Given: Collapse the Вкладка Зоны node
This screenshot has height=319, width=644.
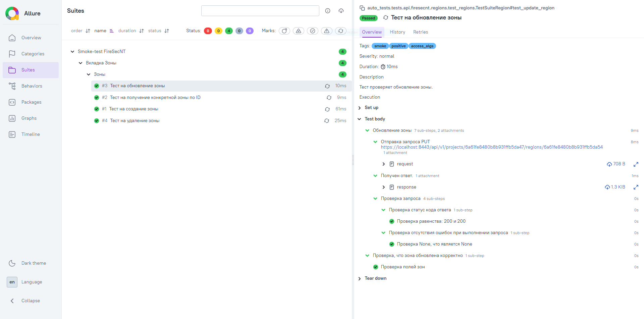Looking at the screenshot, I should pos(80,63).
